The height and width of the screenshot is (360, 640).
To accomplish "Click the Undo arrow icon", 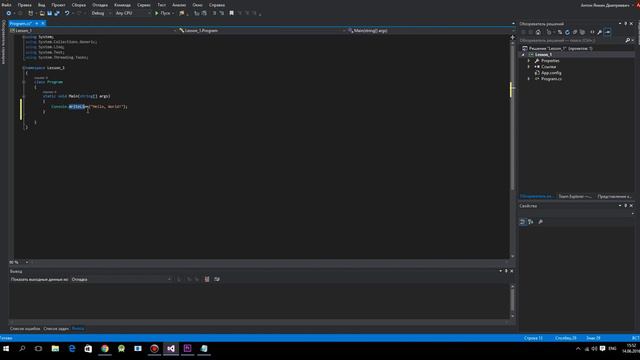I will [67, 13].
